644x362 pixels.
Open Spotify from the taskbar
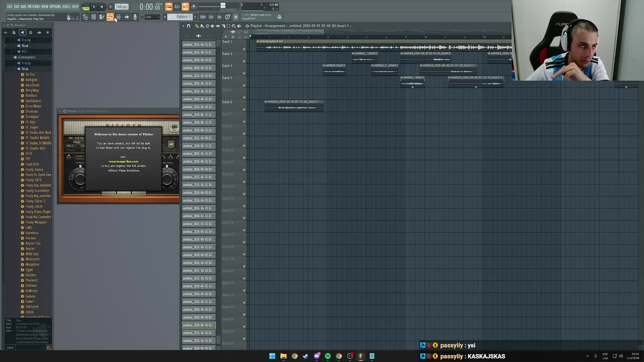pyautogui.click(x=328, y=356)
